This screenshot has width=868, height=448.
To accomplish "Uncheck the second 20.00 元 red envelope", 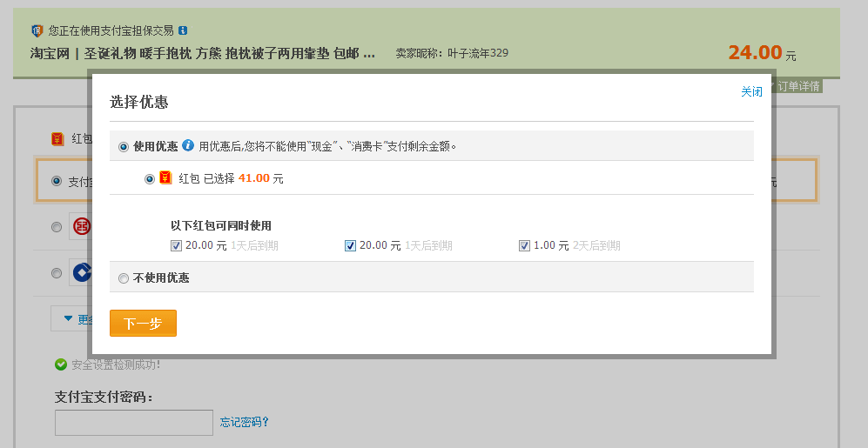I will tap(350, 245).
